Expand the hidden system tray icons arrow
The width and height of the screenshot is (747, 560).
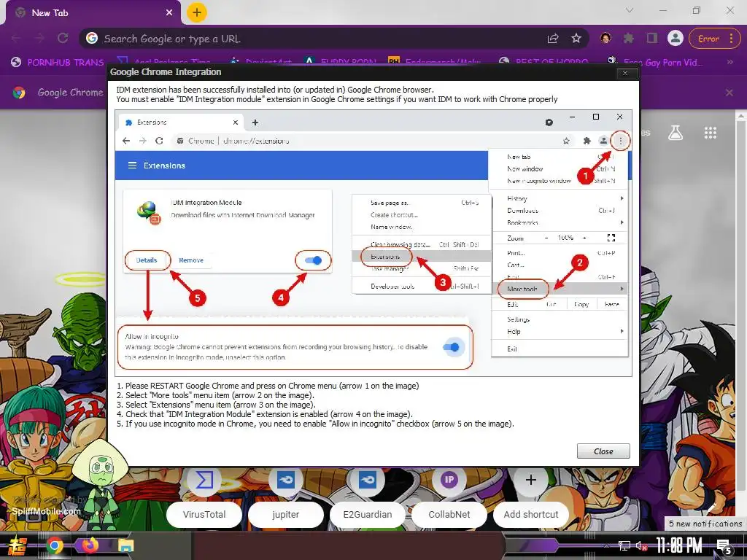pos(606,545)
